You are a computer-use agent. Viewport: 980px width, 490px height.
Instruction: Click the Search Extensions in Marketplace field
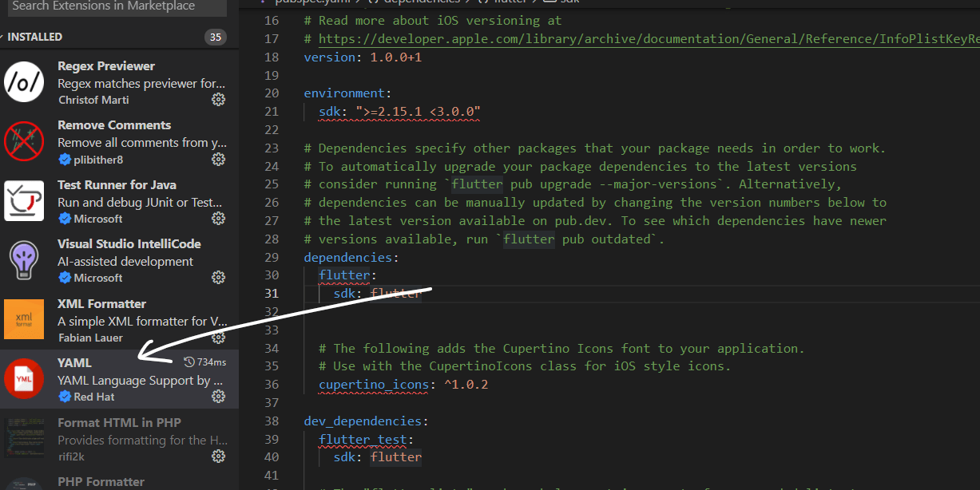(116, 6)
